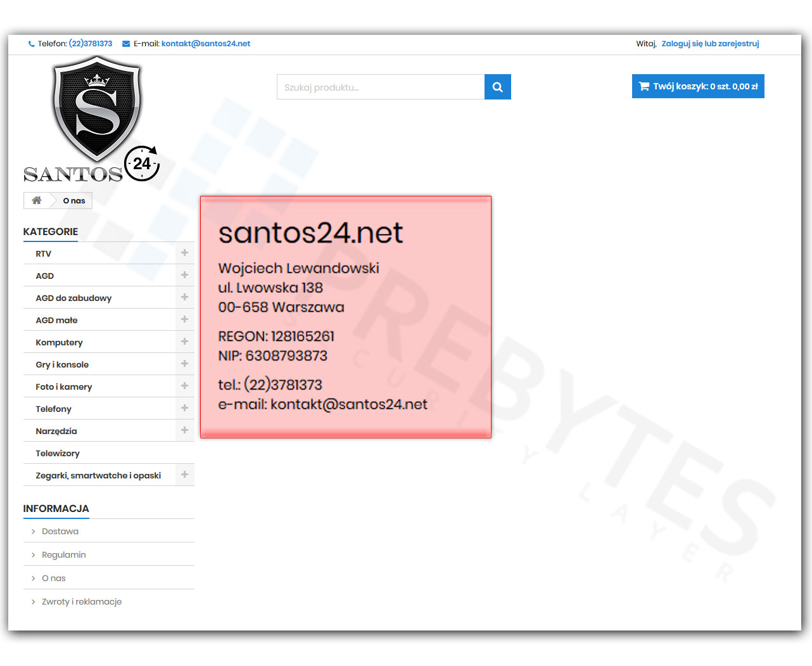Expand Telefony plus
Viewport: 812px width, 666px height.
click(x=184, y=408)
